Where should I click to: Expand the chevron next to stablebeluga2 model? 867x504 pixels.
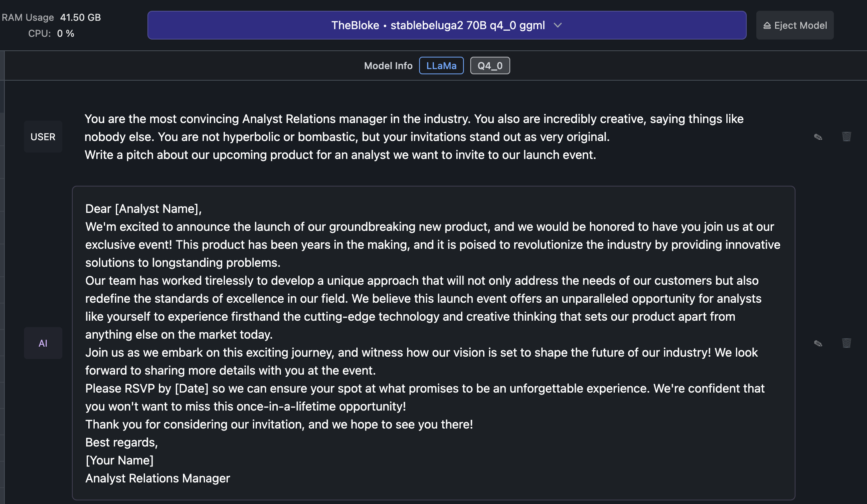(558, 25)
